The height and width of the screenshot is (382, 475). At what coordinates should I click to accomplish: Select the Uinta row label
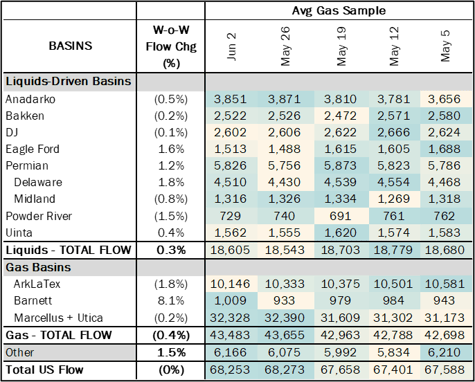pos(19,233)
